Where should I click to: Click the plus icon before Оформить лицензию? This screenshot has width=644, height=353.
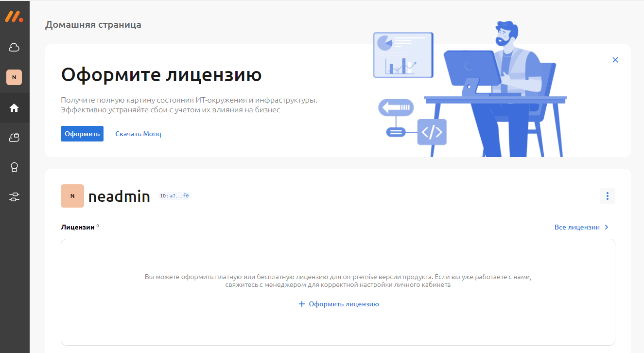click(x=302, y=304)
